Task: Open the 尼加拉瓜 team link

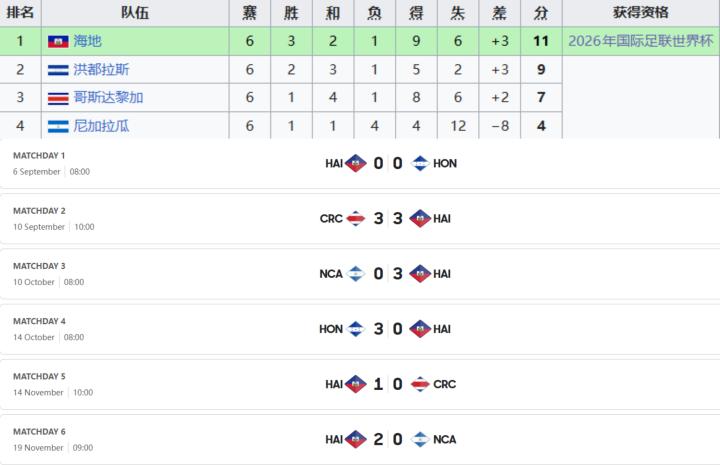Action: coord(101,126)
